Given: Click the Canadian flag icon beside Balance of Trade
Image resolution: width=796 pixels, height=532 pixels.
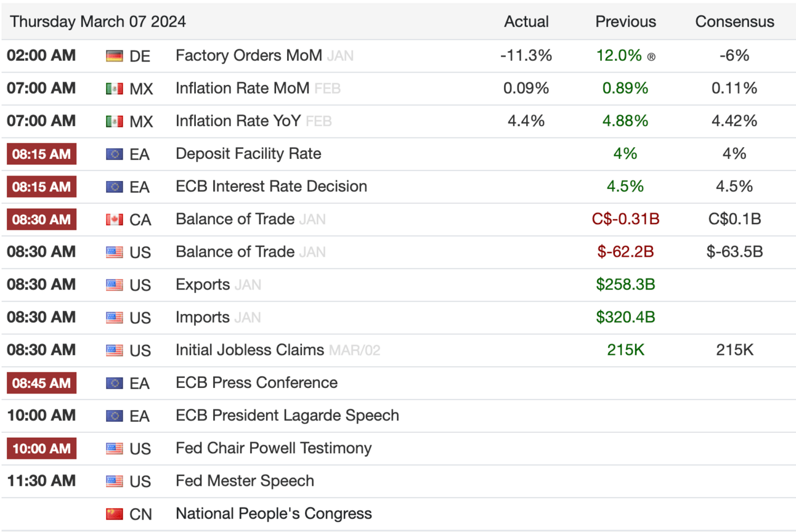Looking at the screenshot, I should [x=114, y=220].
